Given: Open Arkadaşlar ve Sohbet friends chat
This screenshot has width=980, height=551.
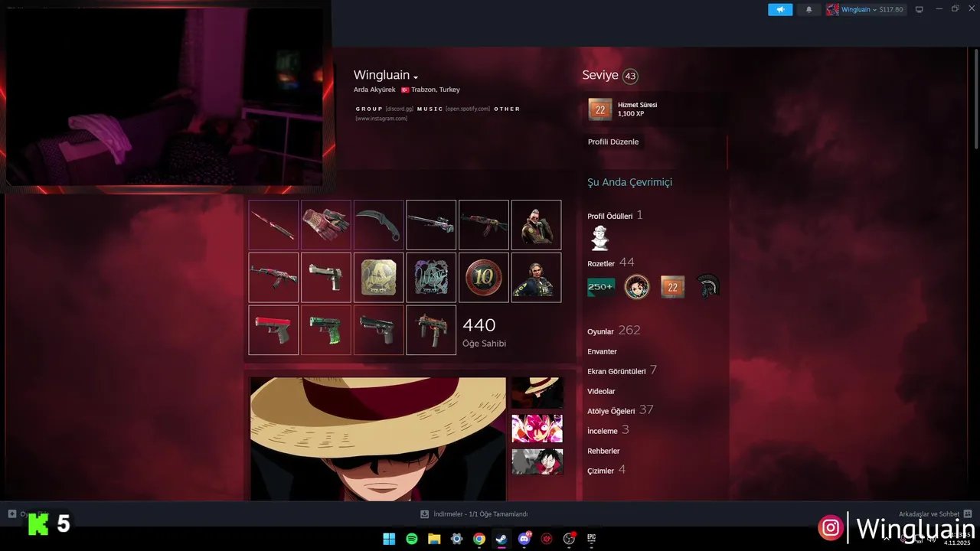Looking at the screenshot, I should point(935,514).
